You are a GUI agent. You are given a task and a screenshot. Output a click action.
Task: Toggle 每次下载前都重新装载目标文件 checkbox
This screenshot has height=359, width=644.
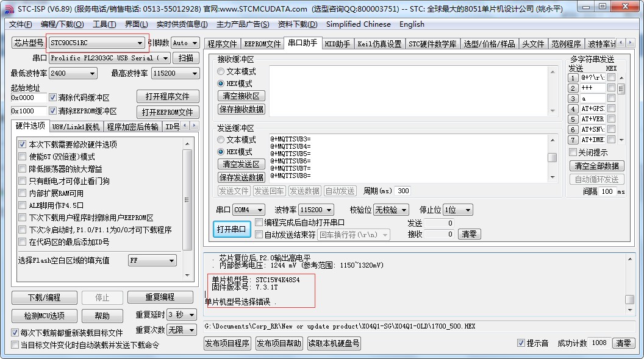point(15,333)
